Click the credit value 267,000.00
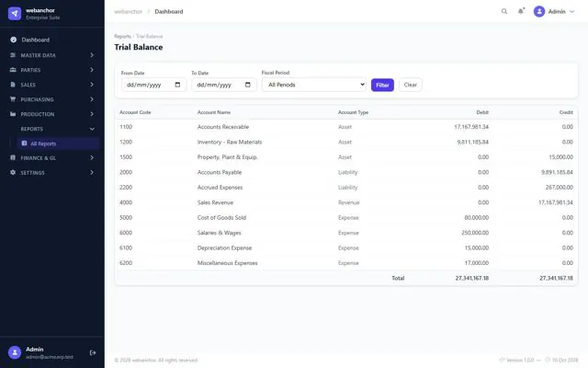Image resolution: width=588 pixels, height=368 pixels. (560, 188)
